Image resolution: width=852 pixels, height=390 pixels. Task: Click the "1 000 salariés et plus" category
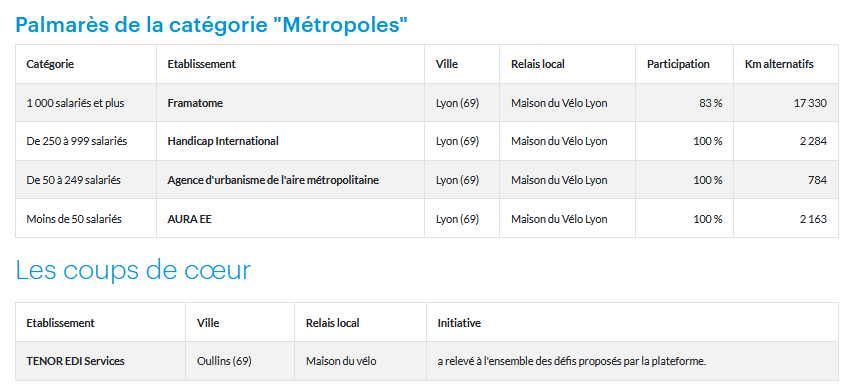75,103
